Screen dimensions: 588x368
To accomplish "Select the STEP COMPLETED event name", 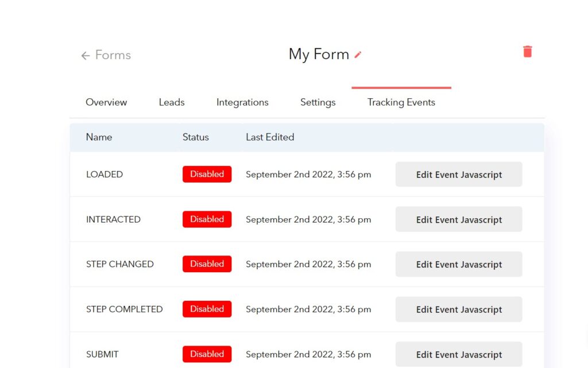I will pos(125,309).
